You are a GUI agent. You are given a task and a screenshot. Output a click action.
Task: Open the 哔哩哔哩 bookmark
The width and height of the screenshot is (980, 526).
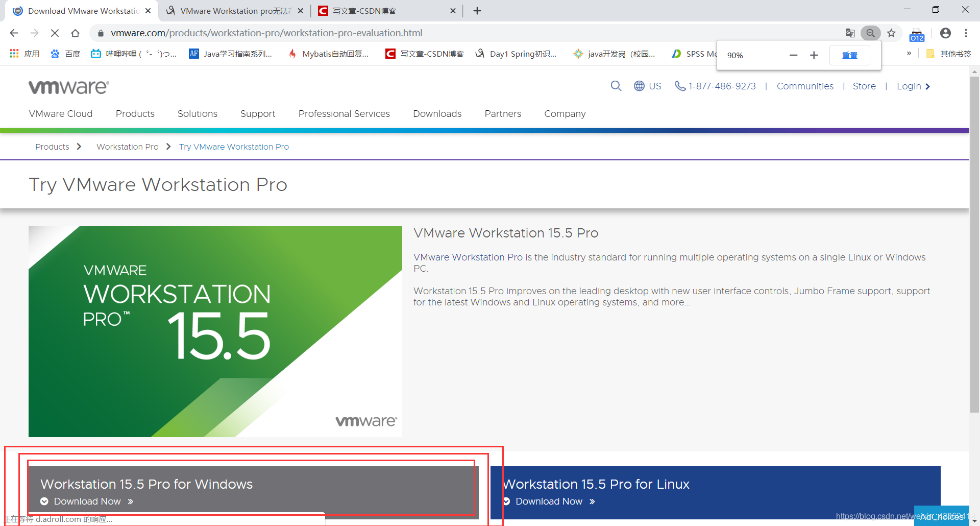[134, 54]
